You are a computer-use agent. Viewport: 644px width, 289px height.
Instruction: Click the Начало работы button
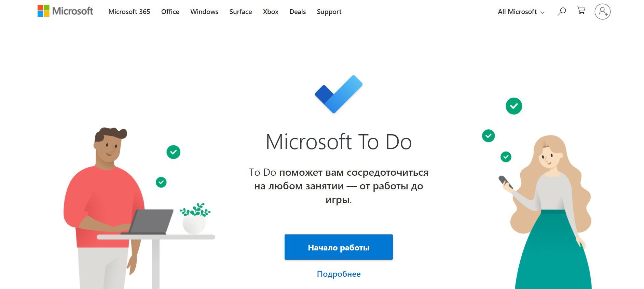(x=339, y=247)
